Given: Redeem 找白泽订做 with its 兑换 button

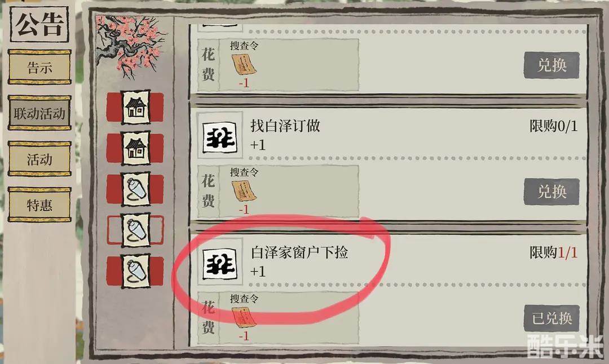Looking at the screenshot, I should [551, 192].
